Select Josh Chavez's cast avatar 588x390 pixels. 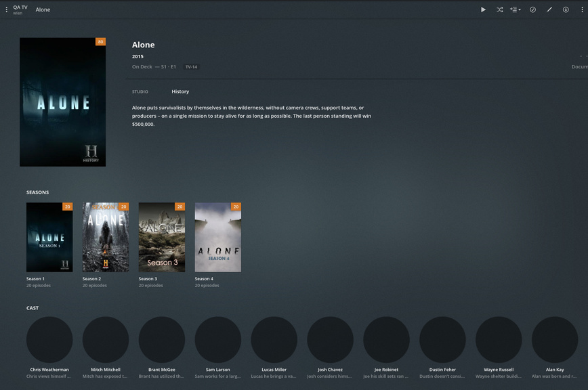[x=331, y=340]
